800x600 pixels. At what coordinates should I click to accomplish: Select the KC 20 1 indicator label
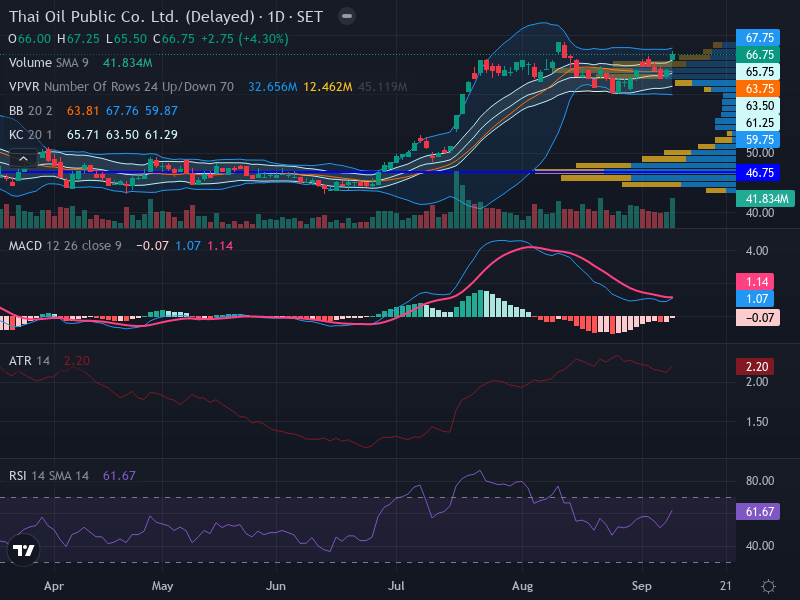pyautogui.click(x=31, y=135)
